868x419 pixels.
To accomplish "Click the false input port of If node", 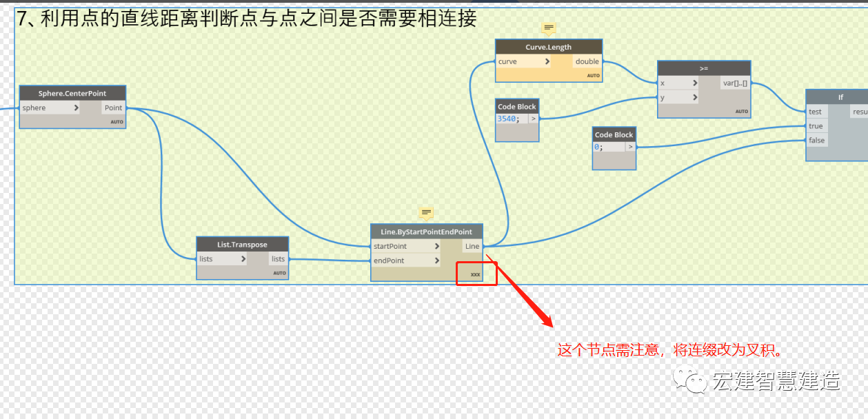I will [x=816, y=140].
